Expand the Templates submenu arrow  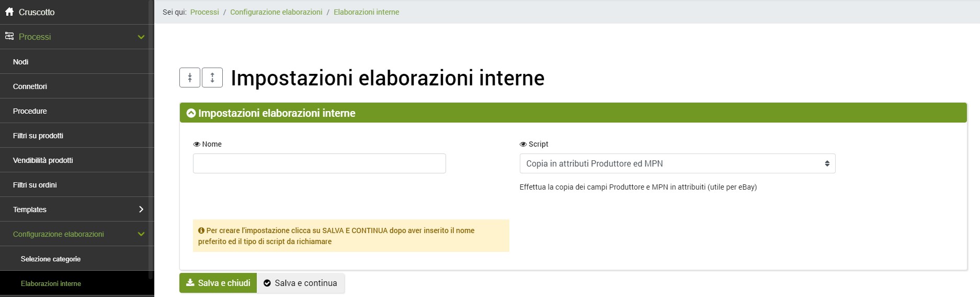tap(141, 209)
